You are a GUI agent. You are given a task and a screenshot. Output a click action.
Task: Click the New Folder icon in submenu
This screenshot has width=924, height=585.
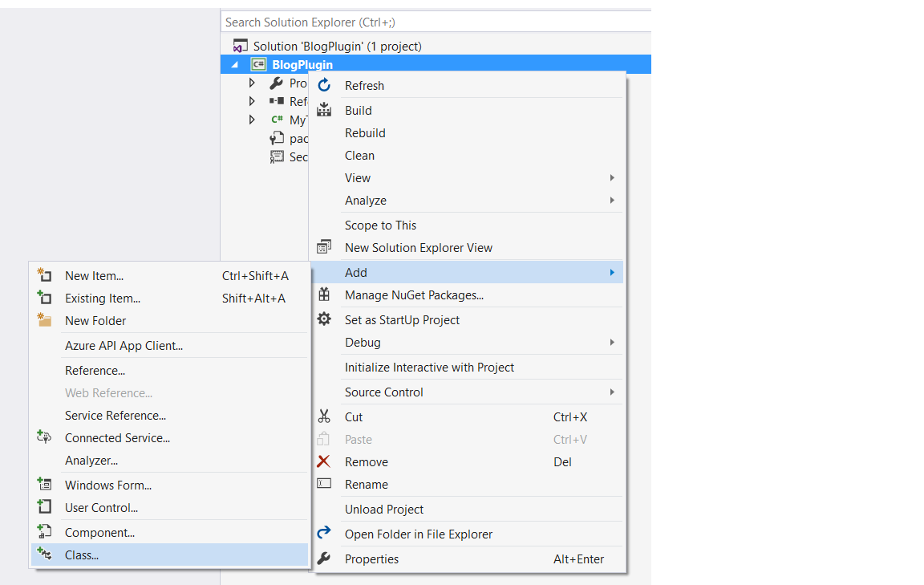(x=45, y=320)
